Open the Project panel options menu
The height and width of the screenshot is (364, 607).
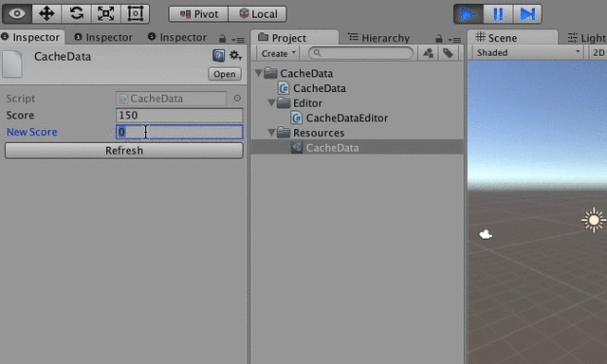coord(454,40)
